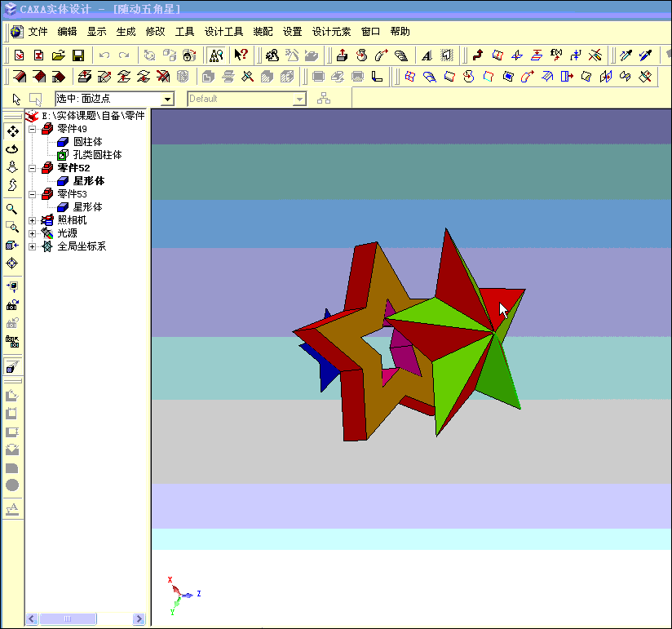The height and width of the screenshot is (629, 672).
Task: Insert 3D text with the A icon
Action: click(427, 55)
